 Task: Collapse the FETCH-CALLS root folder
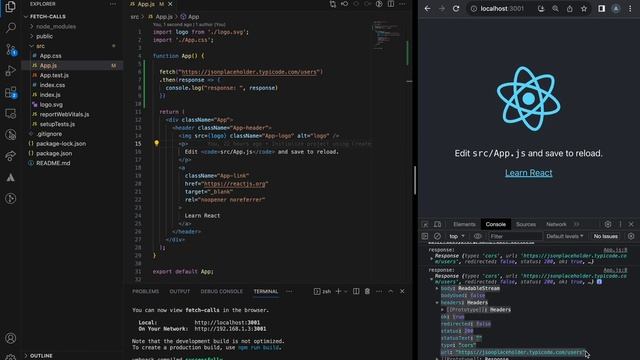(26, 17)
